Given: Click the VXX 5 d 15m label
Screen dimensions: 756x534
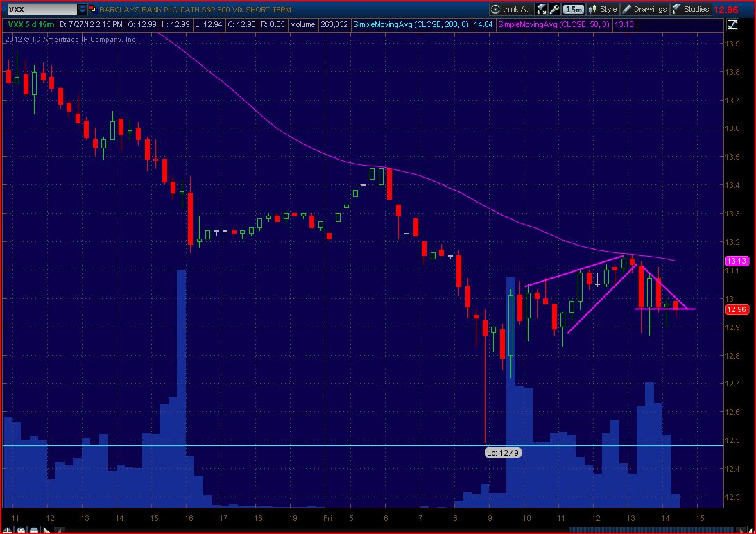Looking at the screenshot, I should point(30,24).
